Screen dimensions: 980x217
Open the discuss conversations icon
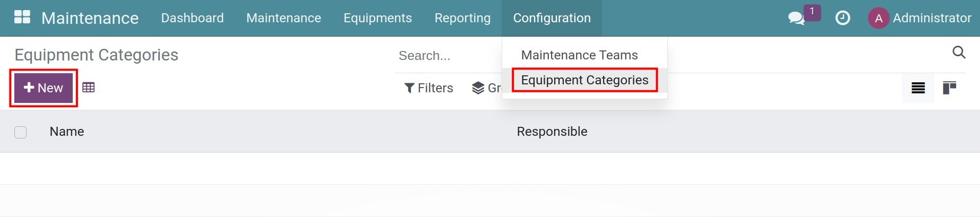(796, 18)
